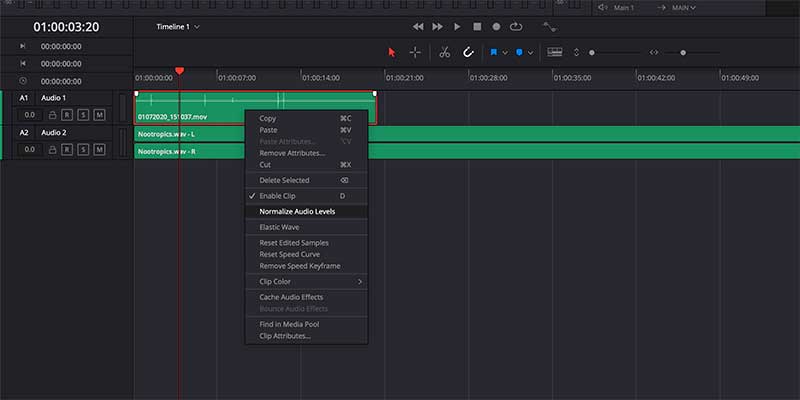
Task: Select the Audio 2 track name
Action: point(54,133)
